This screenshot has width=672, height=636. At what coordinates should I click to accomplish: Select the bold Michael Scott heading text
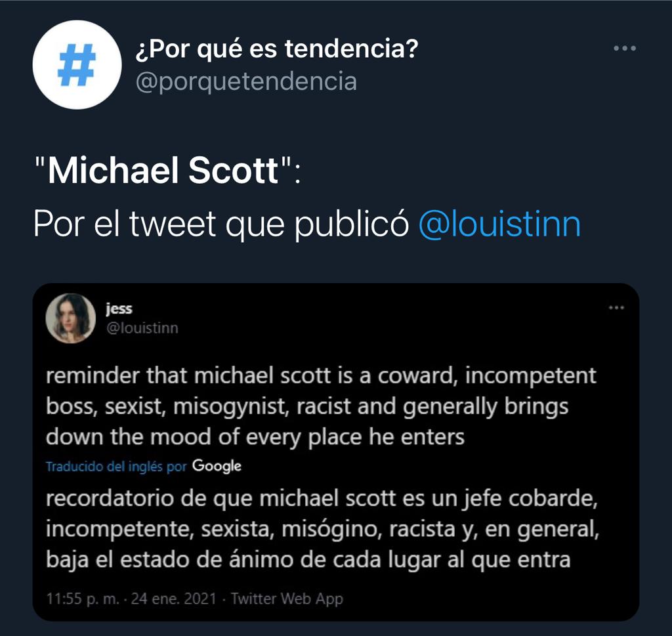(163, 170)
